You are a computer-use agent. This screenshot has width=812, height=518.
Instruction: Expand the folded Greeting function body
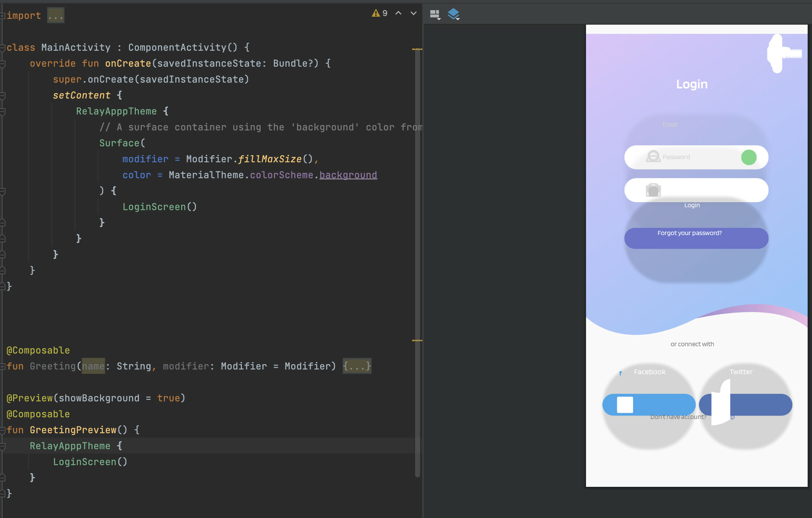pos(357,366)
